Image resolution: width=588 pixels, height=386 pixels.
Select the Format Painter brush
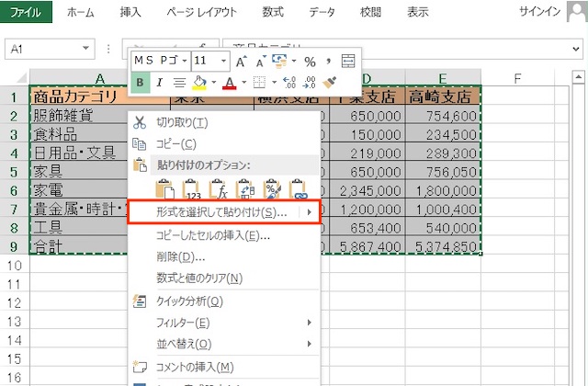329,82
